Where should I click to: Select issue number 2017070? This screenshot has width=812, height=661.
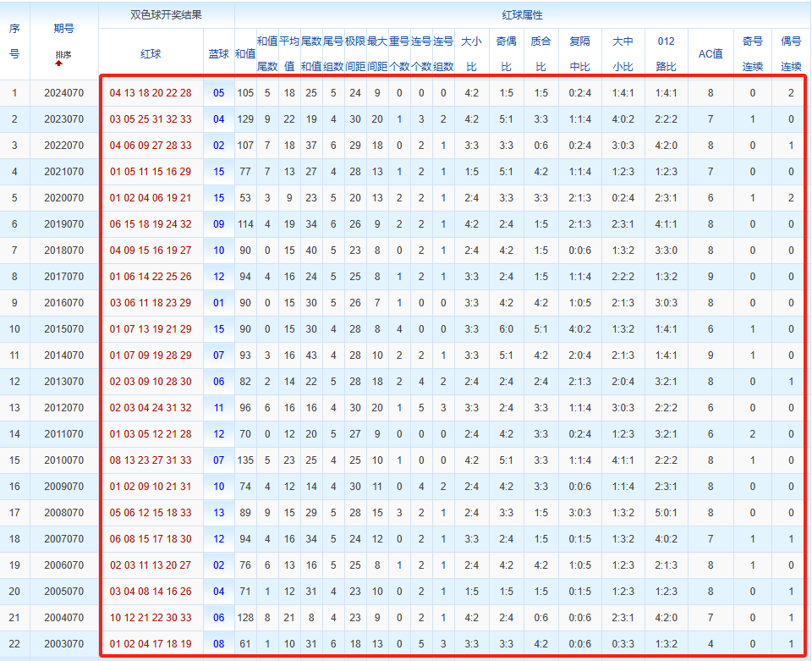(x=63, y=277)
